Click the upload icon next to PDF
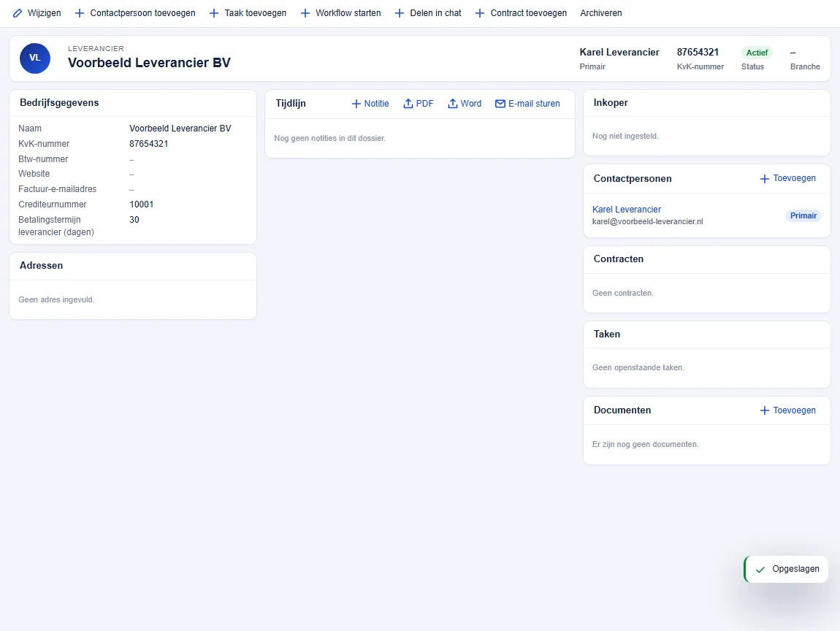Screen dimensions: 840x631 [408, 104]
